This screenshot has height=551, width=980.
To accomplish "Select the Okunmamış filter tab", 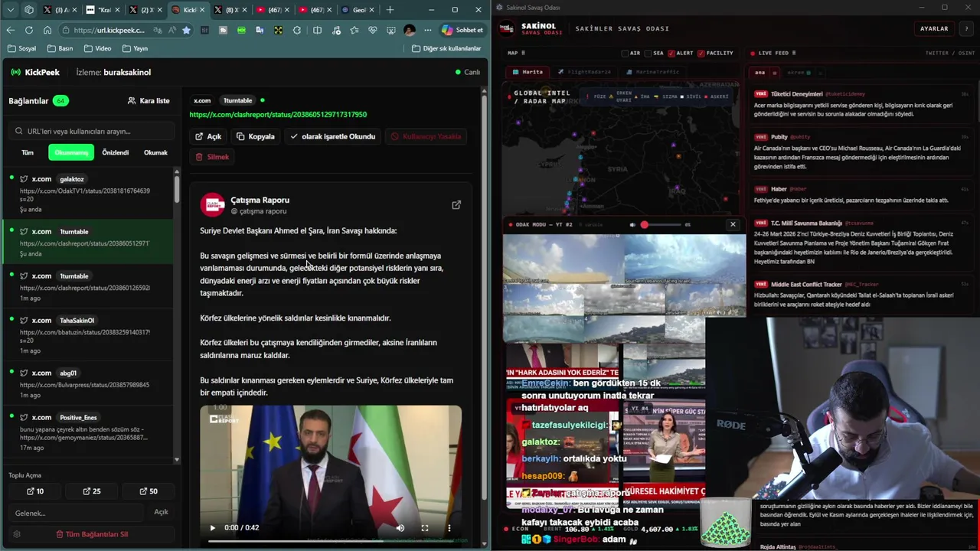I will [x=71, y=152].
